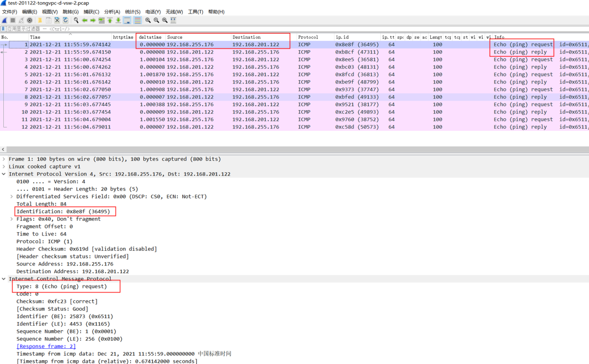The image size is (589, 364).
Task: Expand the Flags: 0x40 Don't fragment node
Action: (x=11, y=219)
